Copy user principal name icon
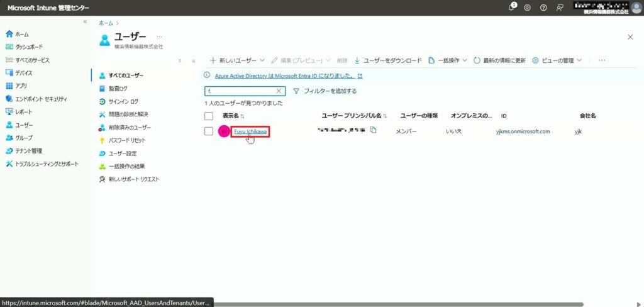 [373, 130]
